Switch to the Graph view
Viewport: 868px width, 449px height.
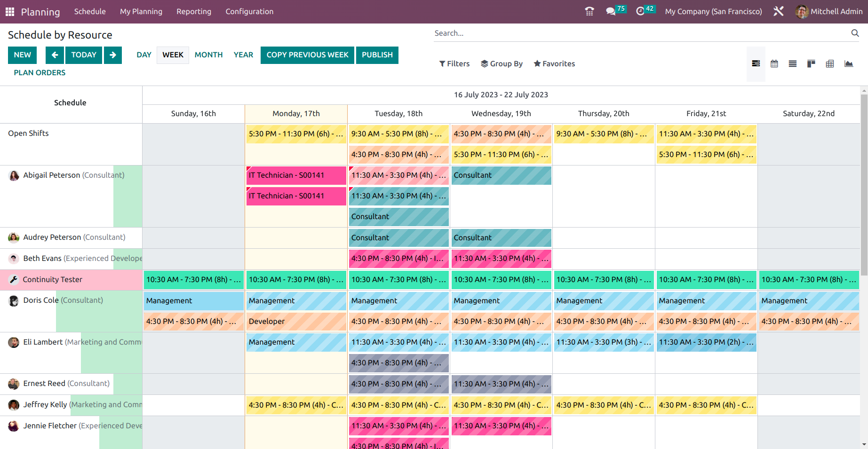tap(848, 63)
